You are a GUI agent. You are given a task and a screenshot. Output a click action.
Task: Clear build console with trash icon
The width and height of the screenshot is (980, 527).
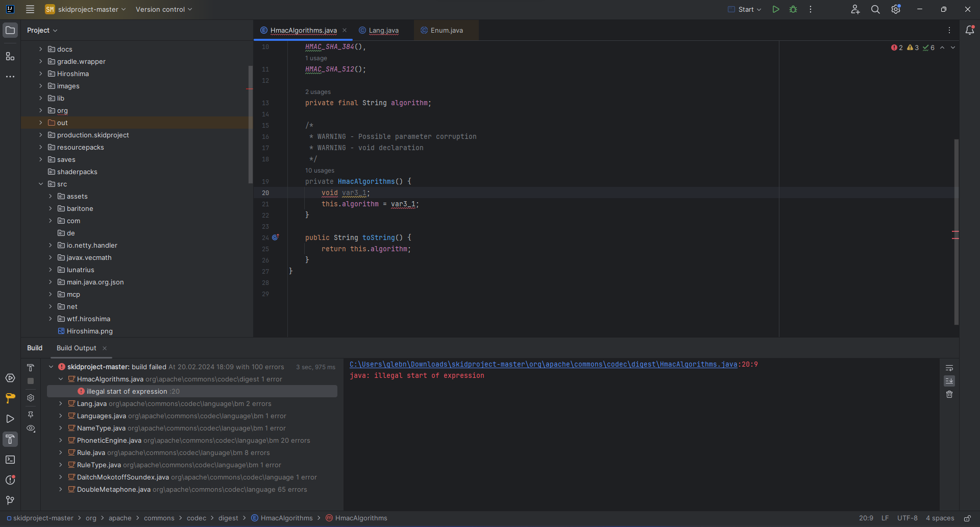click(949, 394)
